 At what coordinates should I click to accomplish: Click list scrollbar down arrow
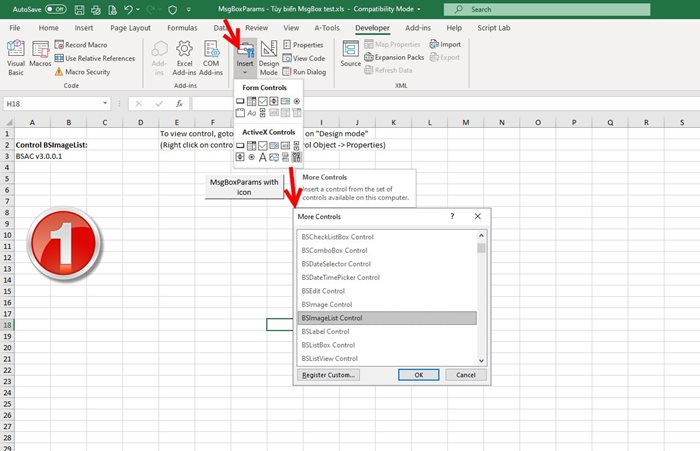pyautogui.click(x=481, y=360)
